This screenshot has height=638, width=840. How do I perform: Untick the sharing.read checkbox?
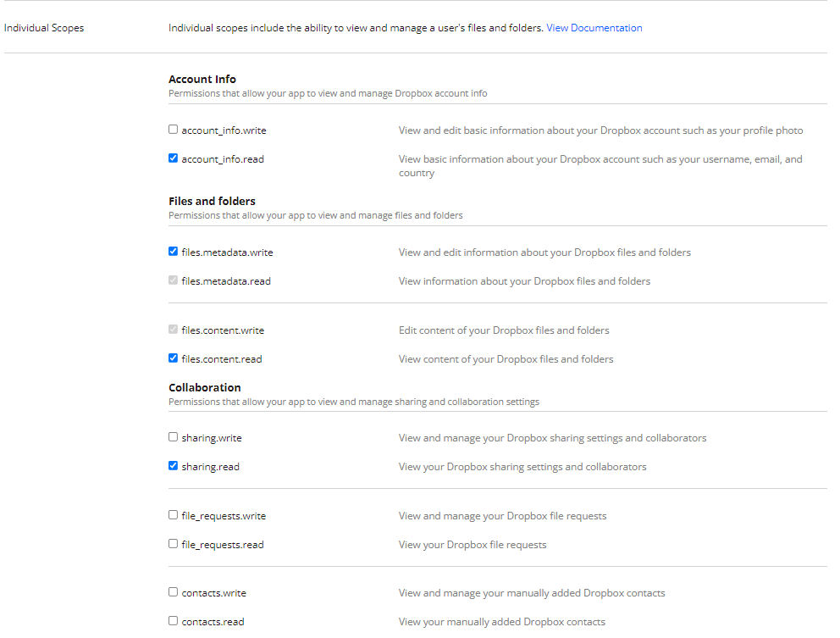tap(173, 466)
